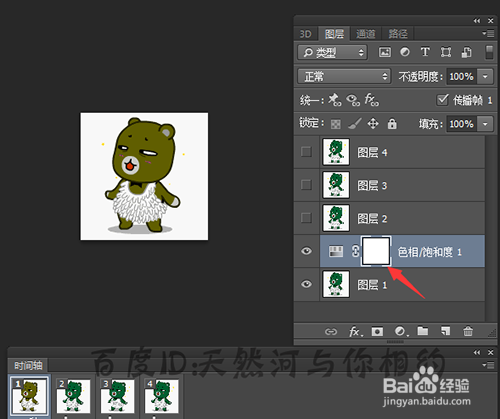The height and width of the screenshot is (419, 500).
Task: Click the 图层 1 layer name
Action: (x=372, y=285)
